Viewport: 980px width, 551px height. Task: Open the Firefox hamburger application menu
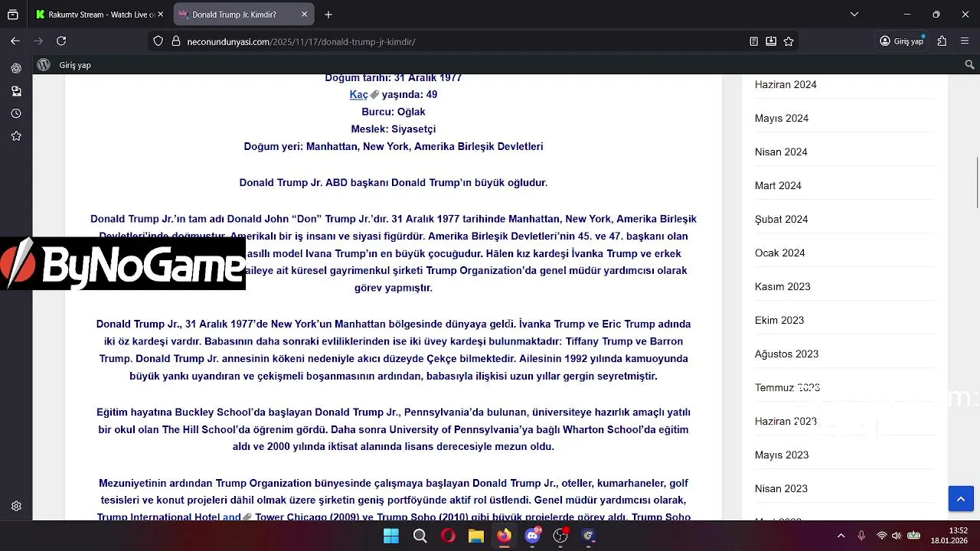[x=965, y=41]
